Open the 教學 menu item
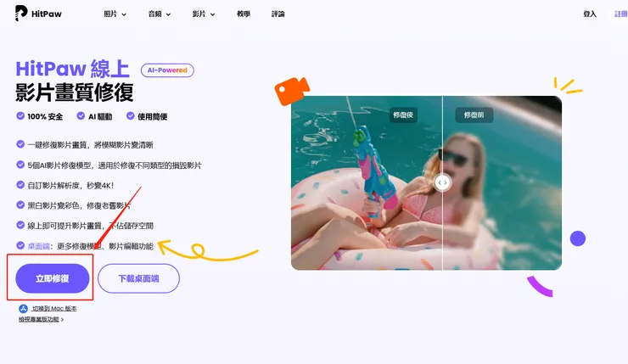 244,14
